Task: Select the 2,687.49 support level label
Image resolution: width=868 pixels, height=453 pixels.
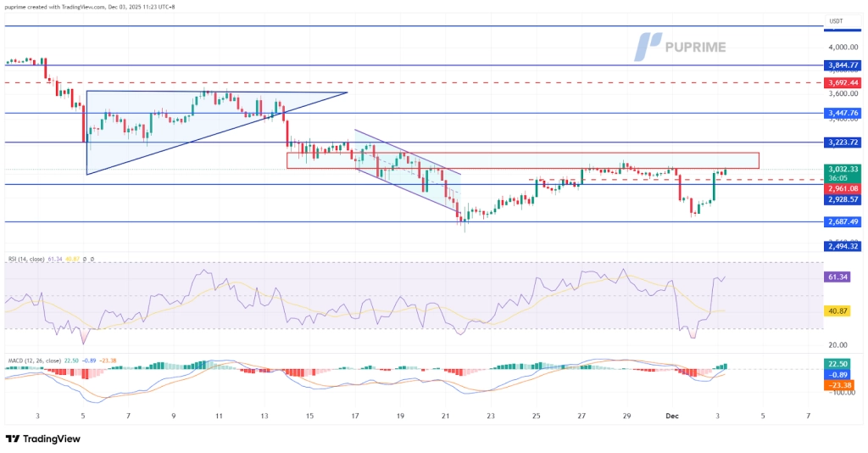Action: pyautogui.click(x=844, y=222)
